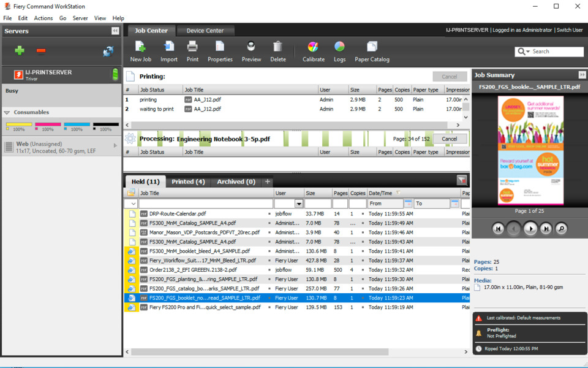Select Order2138_2_EFI GREEN.2138-2.pdf job
The width and height of the screenshot is (588, 368).
tap(296, 270)
